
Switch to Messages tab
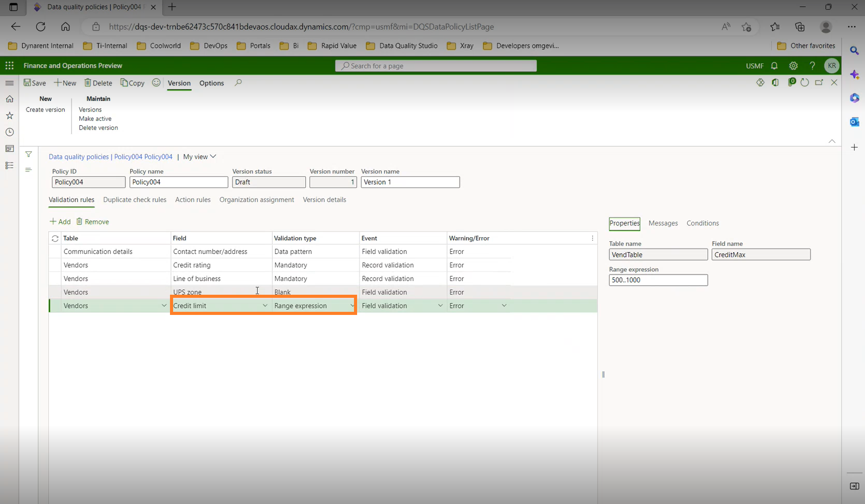tap(663, 223)
